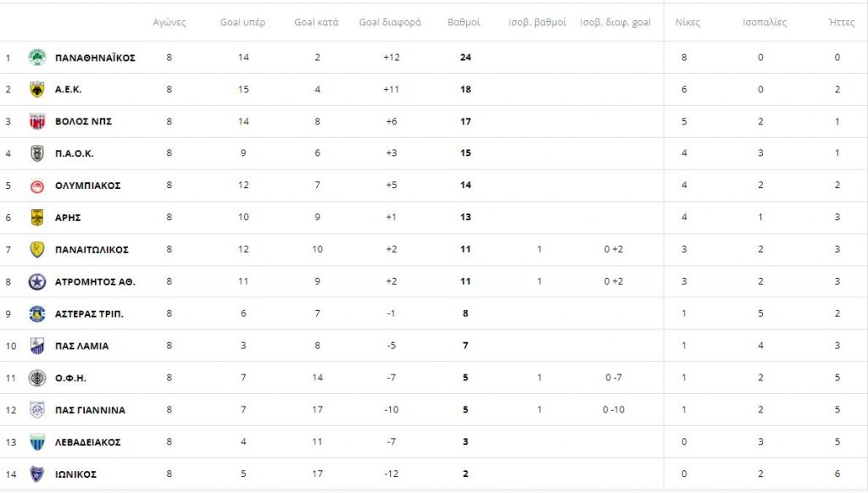Click the Α.Ε.Κ. yellow eagle crest
This screenshot has width=868, height=493.
coord(37,90)
